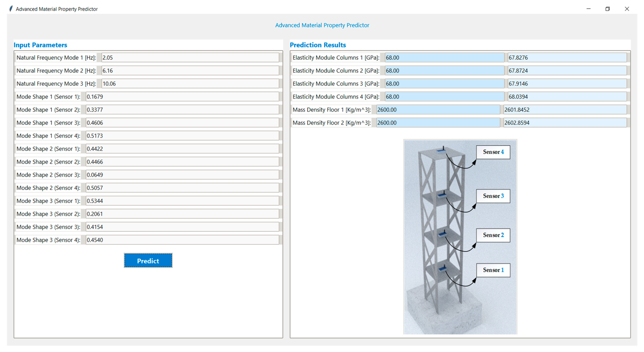Select the Mode Shape 1 (Sensor 2) field
The height and width of the screenshot is (352, 644).
tap(182, 110)
